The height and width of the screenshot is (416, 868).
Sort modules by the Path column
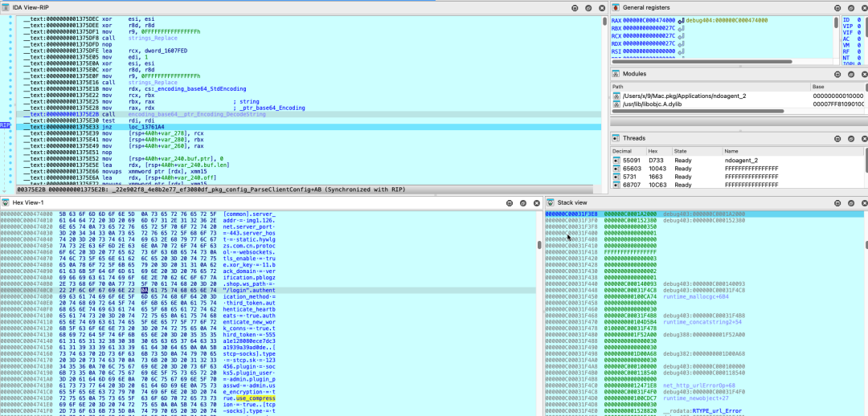pyautogui.click(x=617, y=86)
